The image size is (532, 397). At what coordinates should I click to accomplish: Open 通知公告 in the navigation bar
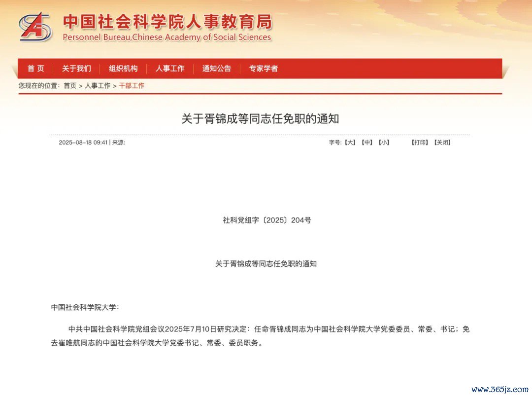pyautogui.click(x=217, y=69)
